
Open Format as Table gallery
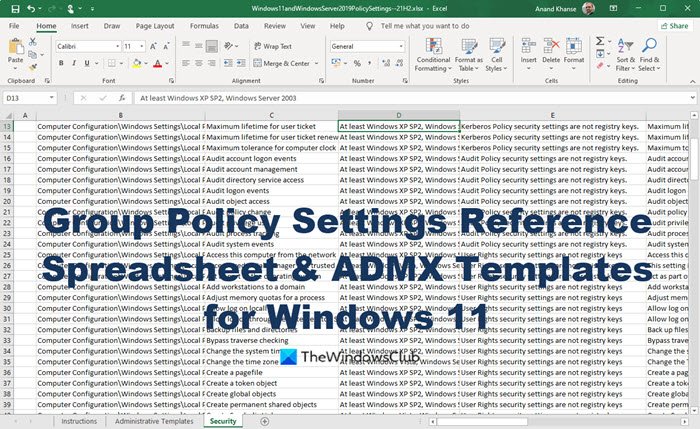(x=468, y=55)
